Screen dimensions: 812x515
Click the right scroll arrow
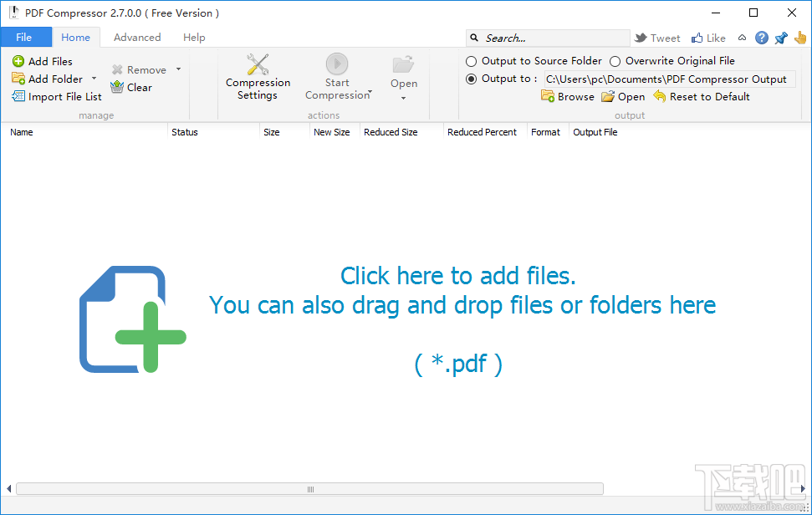803,488
